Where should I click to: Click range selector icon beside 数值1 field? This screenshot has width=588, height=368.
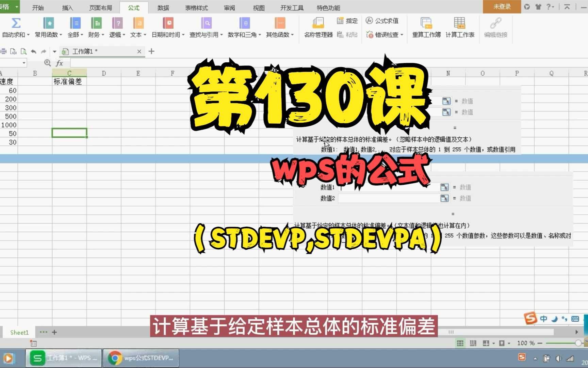(x=444, y=187)
